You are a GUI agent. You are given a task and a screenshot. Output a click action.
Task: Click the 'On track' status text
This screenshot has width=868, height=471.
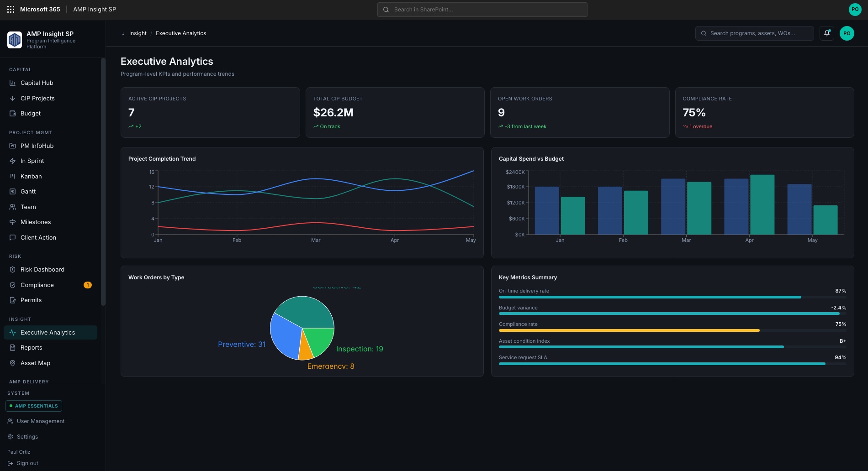click(x=330, y=126)
